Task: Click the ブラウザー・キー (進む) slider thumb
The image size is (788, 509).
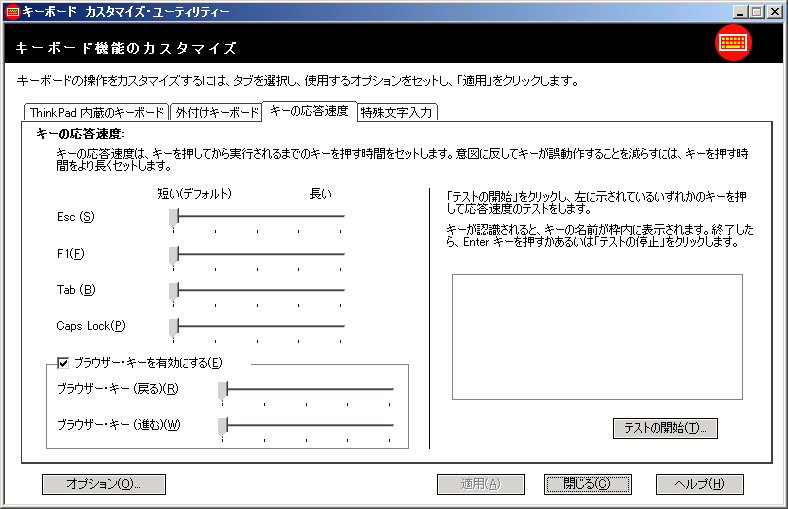Action: (x=224, y=424)
